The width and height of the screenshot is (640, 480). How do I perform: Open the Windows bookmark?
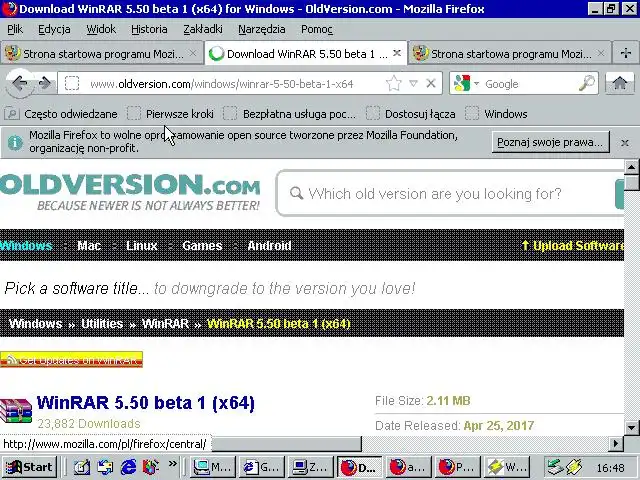click(496, 114)
